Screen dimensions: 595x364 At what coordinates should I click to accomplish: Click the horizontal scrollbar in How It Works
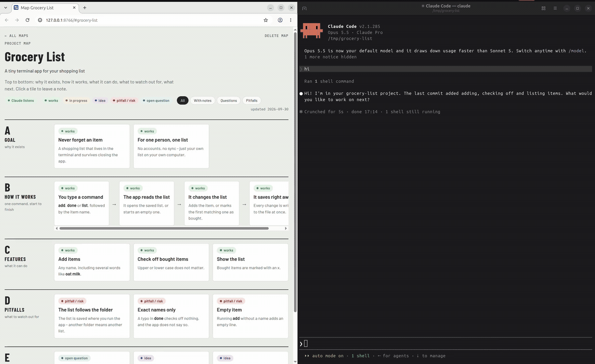164,228
